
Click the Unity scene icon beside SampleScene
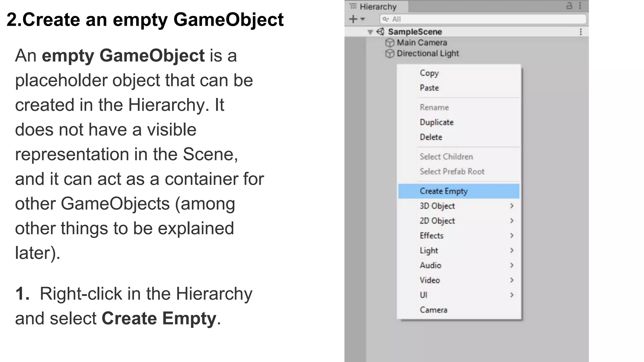point(380,32)
